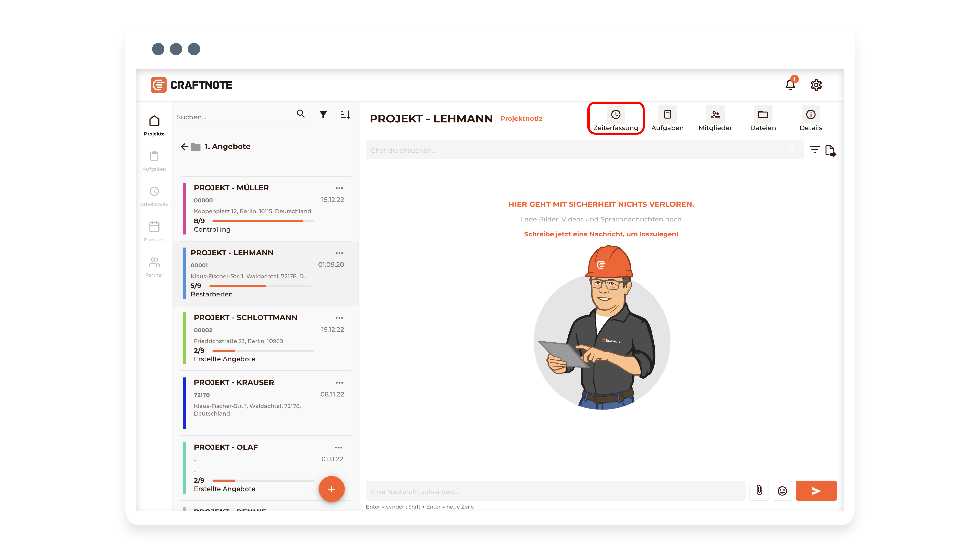Open the Projektnotiz link
The width and height of the screenshot is (980, 551).
click(x=521, y=119)
